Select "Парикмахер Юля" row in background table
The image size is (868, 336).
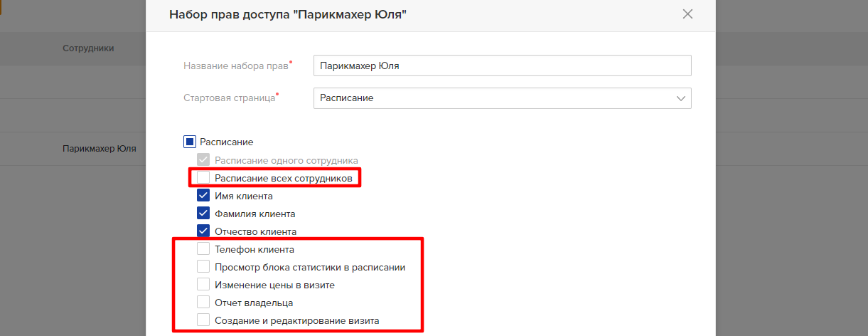(x=99, y=149)
